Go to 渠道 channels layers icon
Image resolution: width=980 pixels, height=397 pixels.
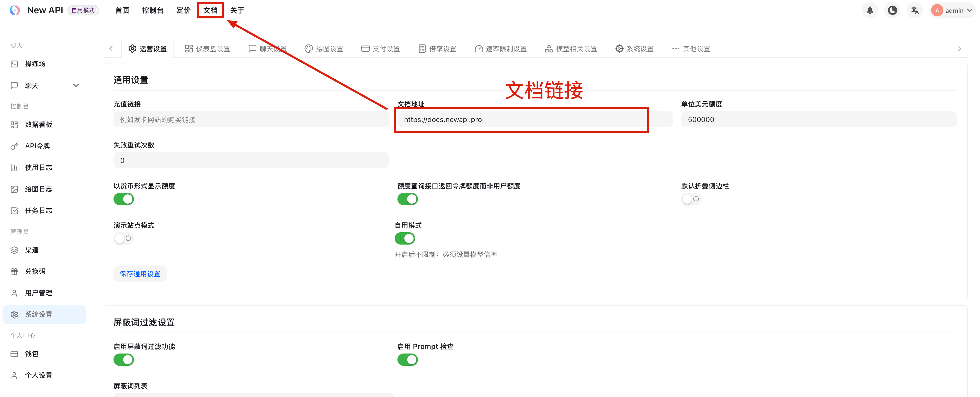32,250
